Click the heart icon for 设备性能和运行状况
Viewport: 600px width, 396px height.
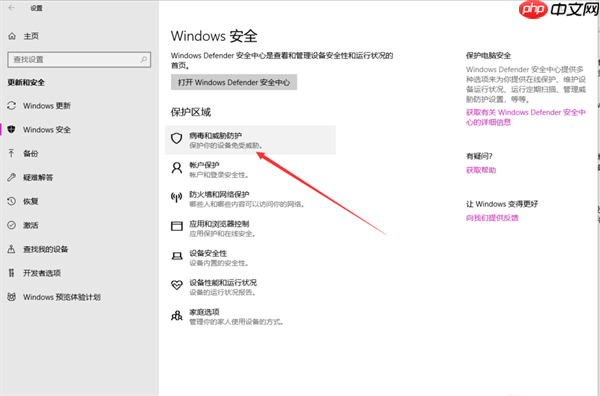pos(176,285)
